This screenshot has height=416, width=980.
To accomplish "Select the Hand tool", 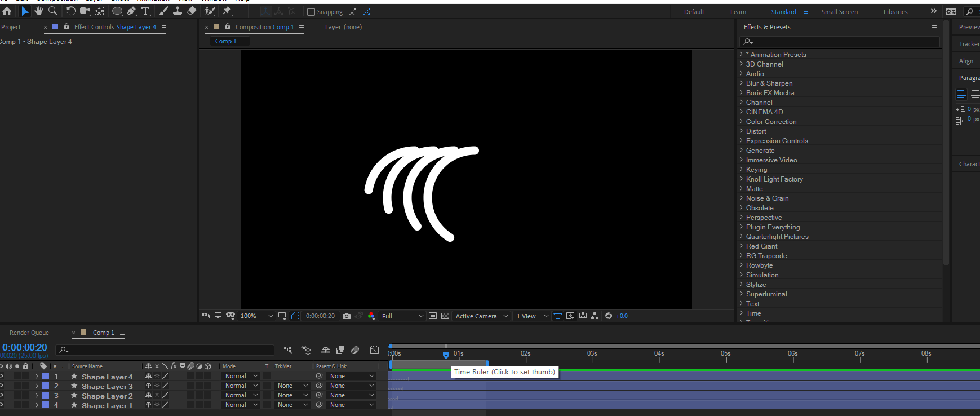I will point(39,11).
